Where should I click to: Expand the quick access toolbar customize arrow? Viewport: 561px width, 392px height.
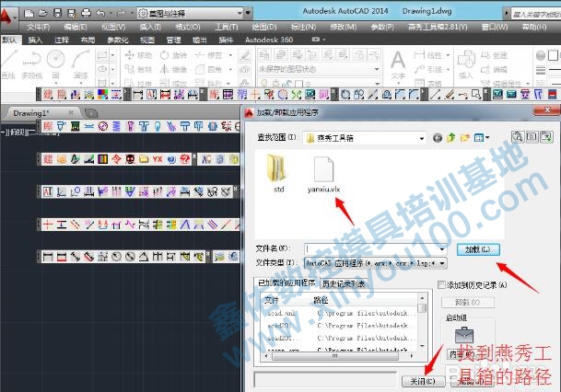[x=248, y=14]
